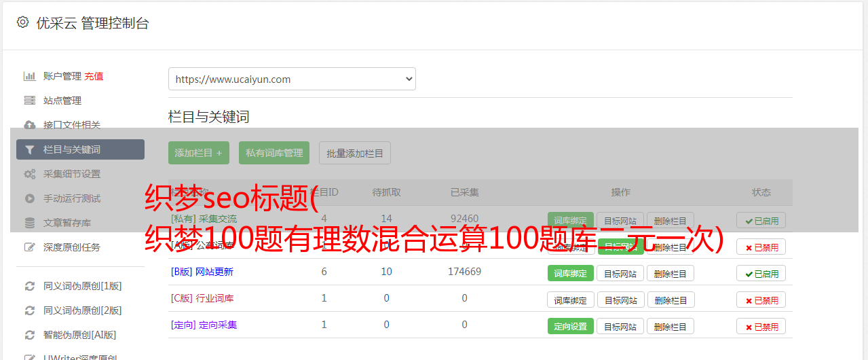Viewport: 868px width, 360px height.
Task: Click 删除栏目 in the 采集交流 row
Action: coord(671,221)
